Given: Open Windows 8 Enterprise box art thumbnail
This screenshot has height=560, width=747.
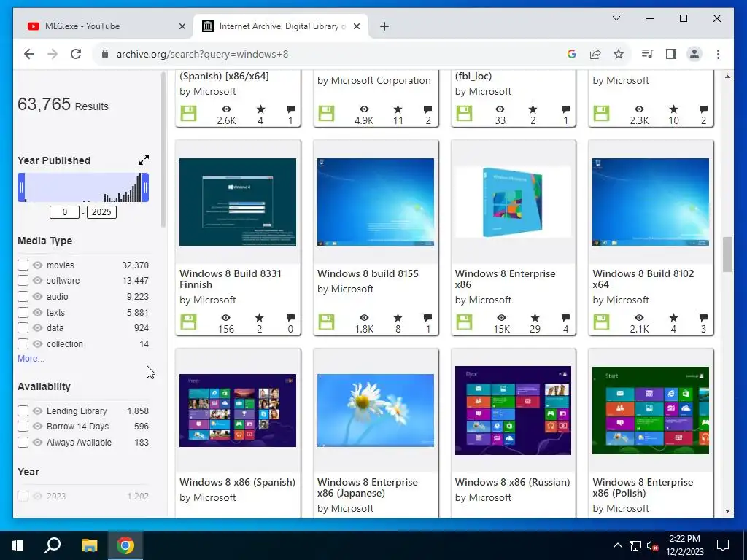Looking at the screenshot, I should pyautogui.click(x=513, y=202).
